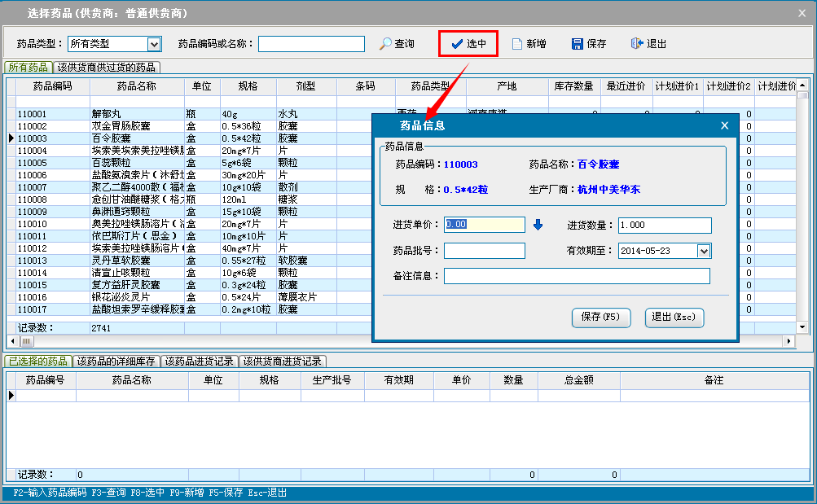Click the 药品批号 input field

(485, 251)
